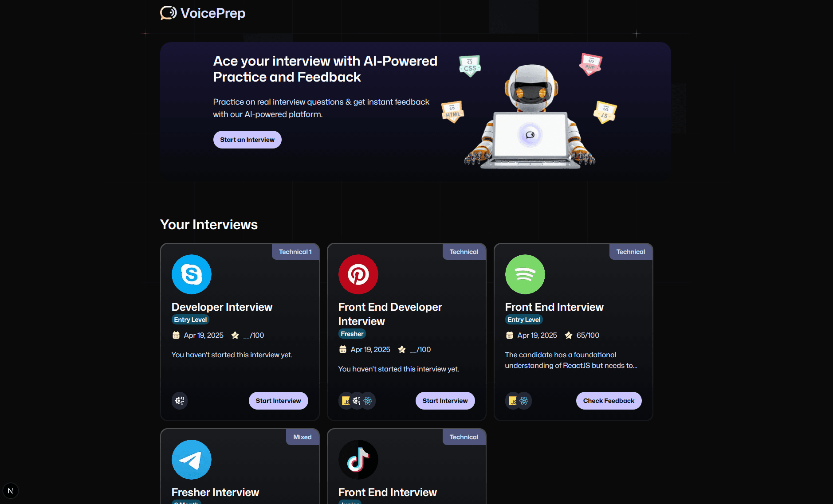Check Feedback for Spotify interview
The width and height of the screenshot is (833, 504).
coord(609,401)
